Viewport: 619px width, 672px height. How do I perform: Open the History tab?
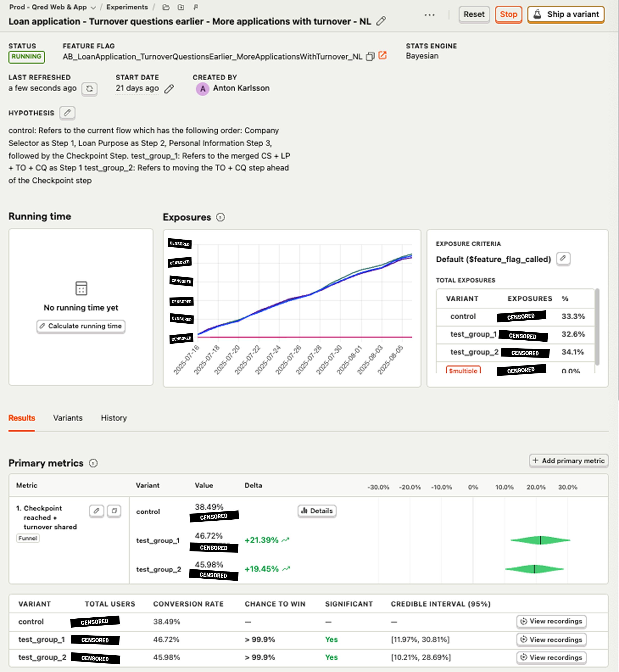pyautogui.click(x=113, y=418)
